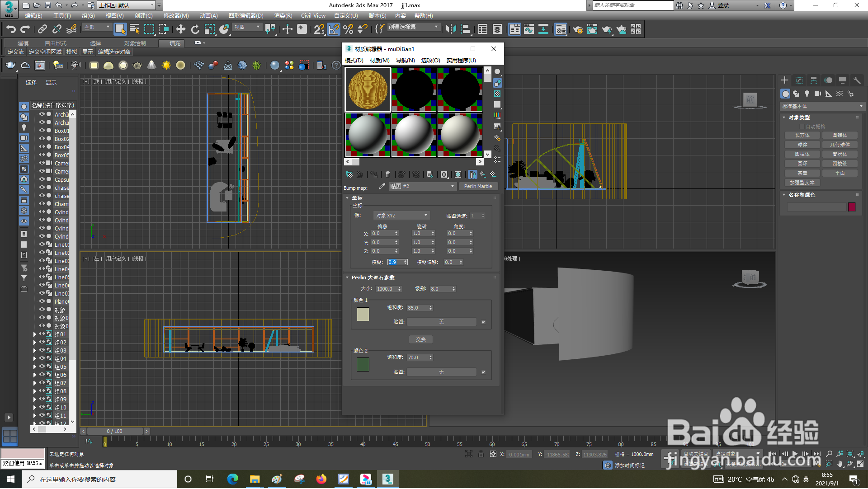Click the Perlin Marble map type button
The width and height of the screenshot is (868, 489).
click(478, 186)
